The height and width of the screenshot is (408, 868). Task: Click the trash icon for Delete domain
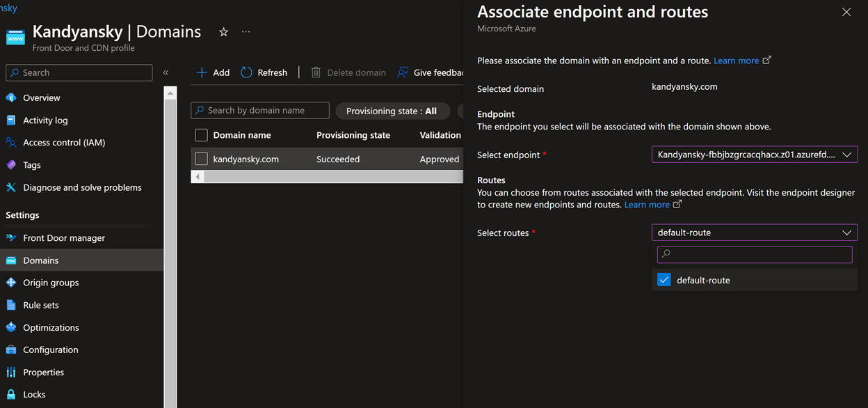(316, 72)
